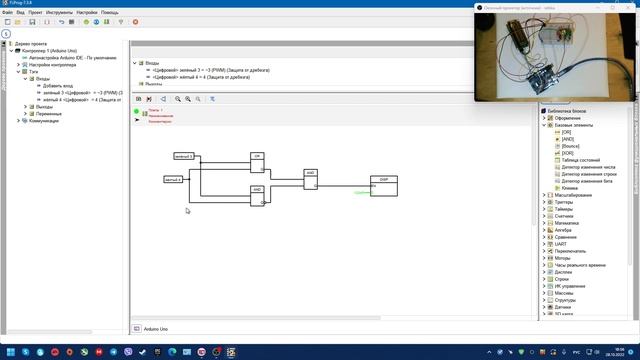Click the Arduino Uno tab icon at bottom
The width and height of the screenshot is (640, 360).
tap(137, 329)
